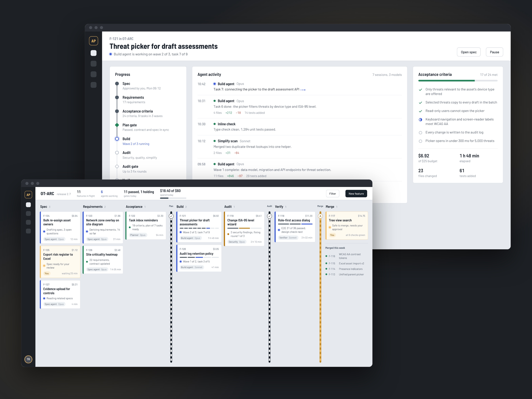Image resolution: width=532 pixels, height=399 pixels.
Task: Open the F-120 Audit log retention policy card
Action: (x=199, y=258)
